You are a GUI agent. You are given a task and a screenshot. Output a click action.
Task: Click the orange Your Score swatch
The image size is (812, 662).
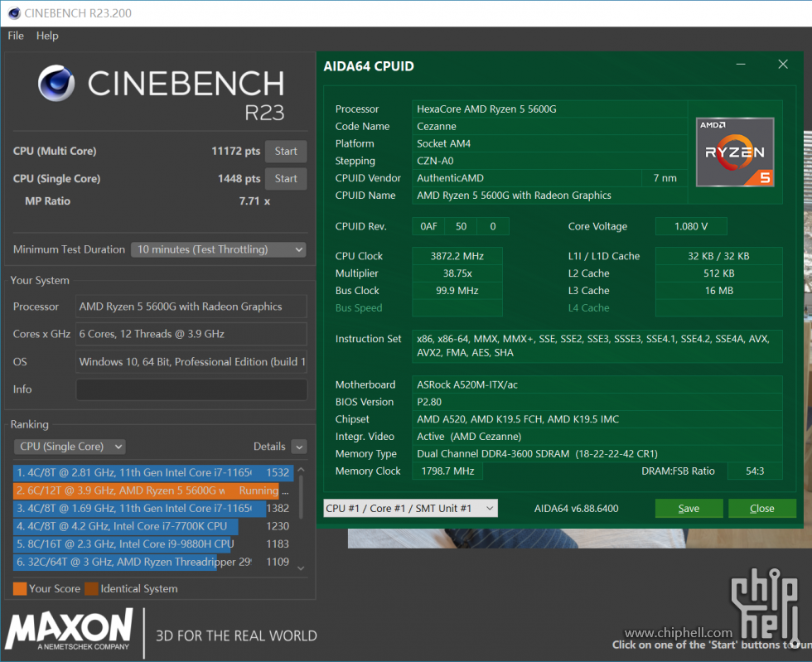tap(20, 589)
